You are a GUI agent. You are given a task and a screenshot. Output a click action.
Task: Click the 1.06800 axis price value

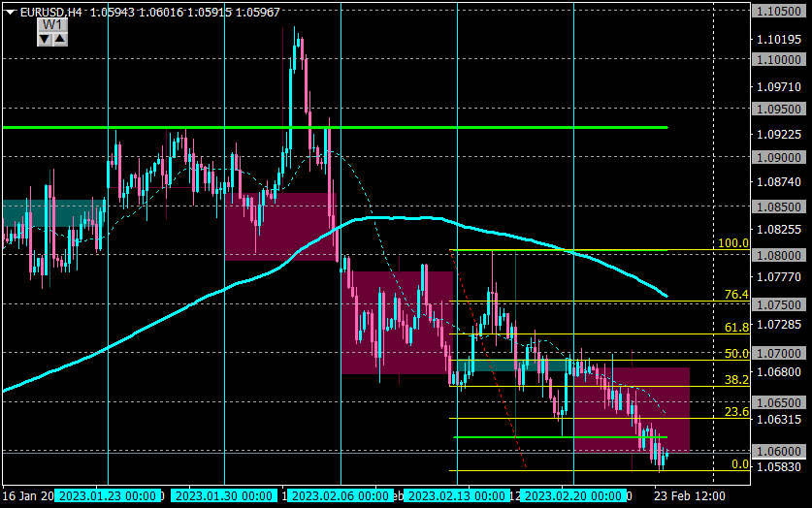[779, 372]
